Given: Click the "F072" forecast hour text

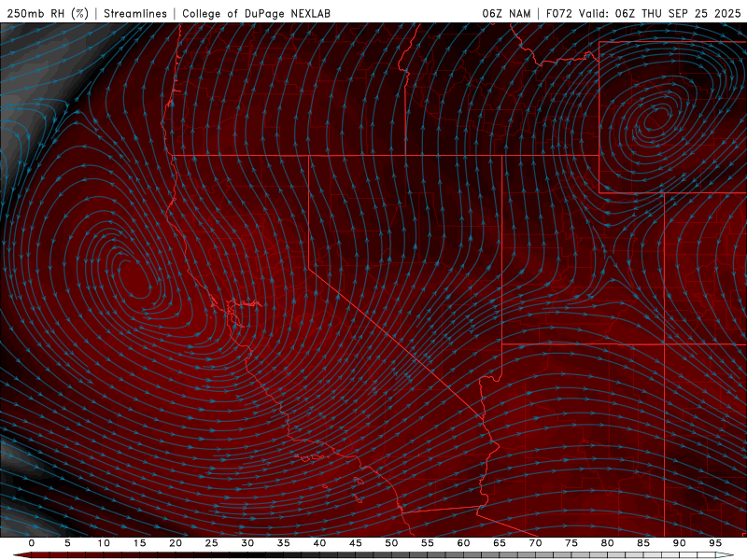Looking at the screenshot, I should 558,13.
